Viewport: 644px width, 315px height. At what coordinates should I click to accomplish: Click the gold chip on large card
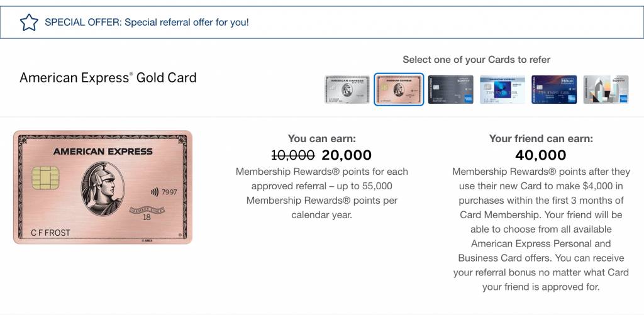tap(45, 178)
